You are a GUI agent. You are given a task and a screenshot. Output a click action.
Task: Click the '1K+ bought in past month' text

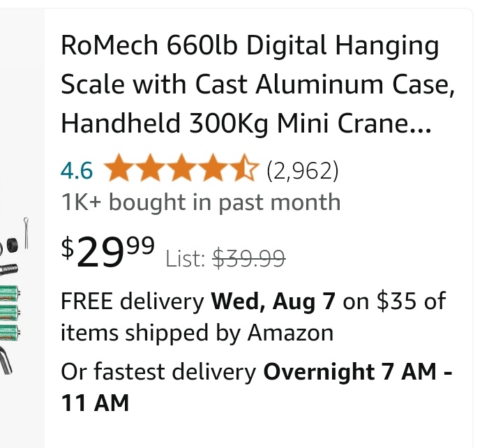pyautogui.click(x=201, y=202)
